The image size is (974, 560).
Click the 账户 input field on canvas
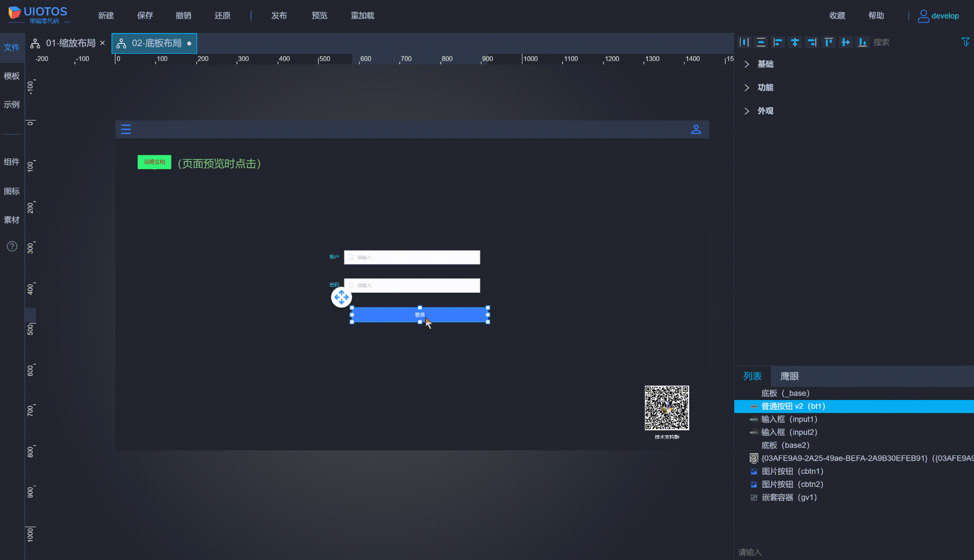pyautogui.click(x=412, y=257)
